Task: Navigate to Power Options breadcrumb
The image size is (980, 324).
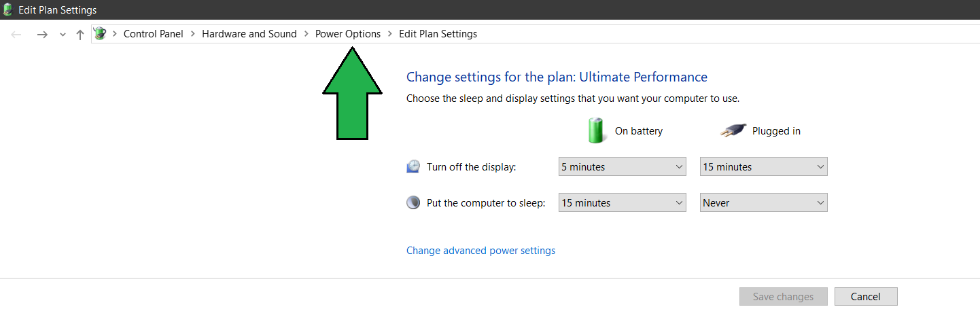Action: [348, 34]
